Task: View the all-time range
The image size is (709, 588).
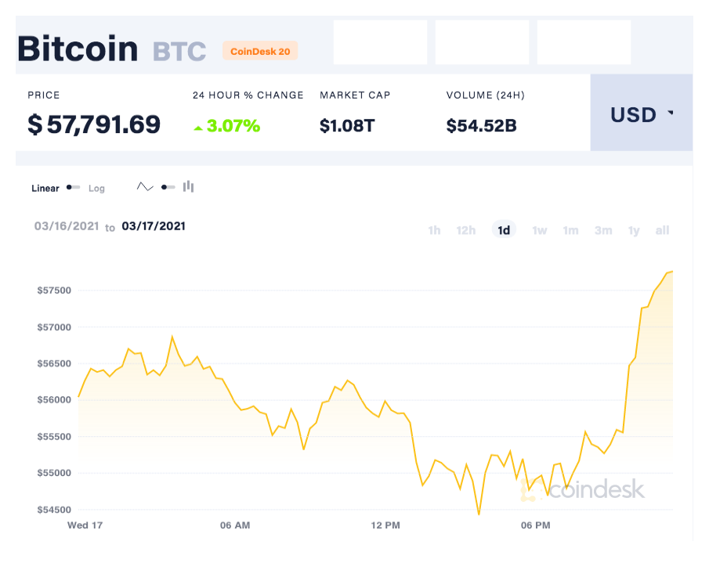Action: click(663, 230)
